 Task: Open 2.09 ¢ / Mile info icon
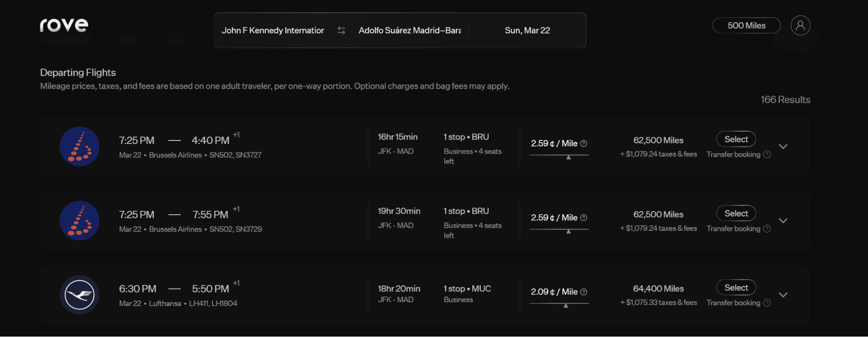(584, 292)
